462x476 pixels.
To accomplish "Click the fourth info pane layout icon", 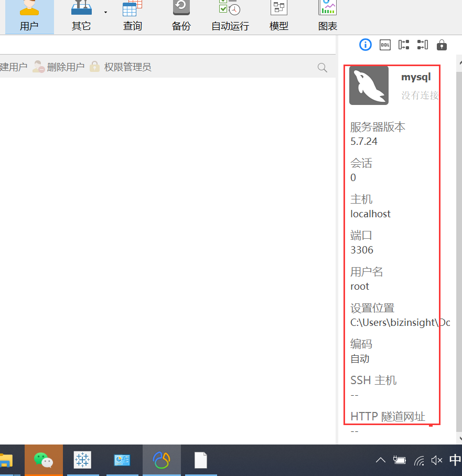I will (x=423, y=45).
